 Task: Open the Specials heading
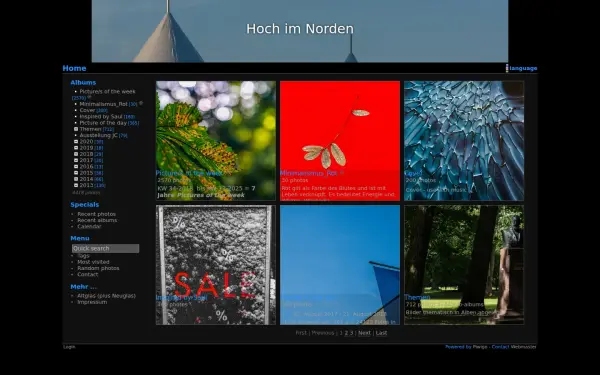85,205
